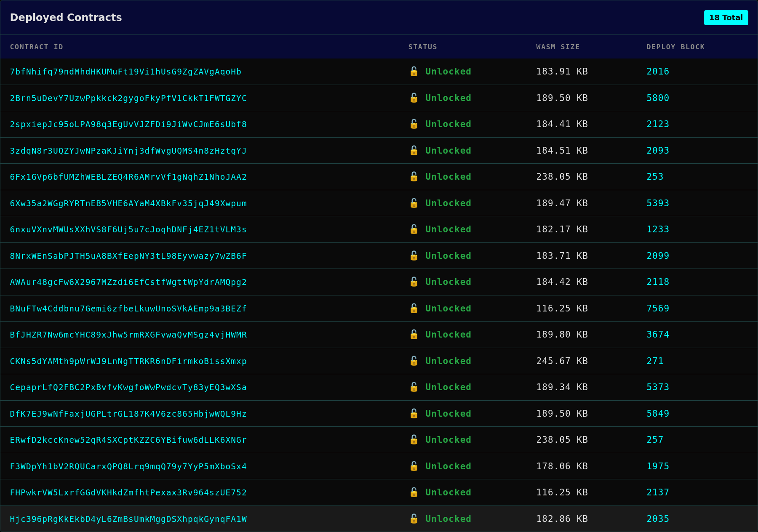Open contract 6Fx1GVp6bfUMZhWEBLZEQ4 link

pyautogui.click(x=128, y=177)
